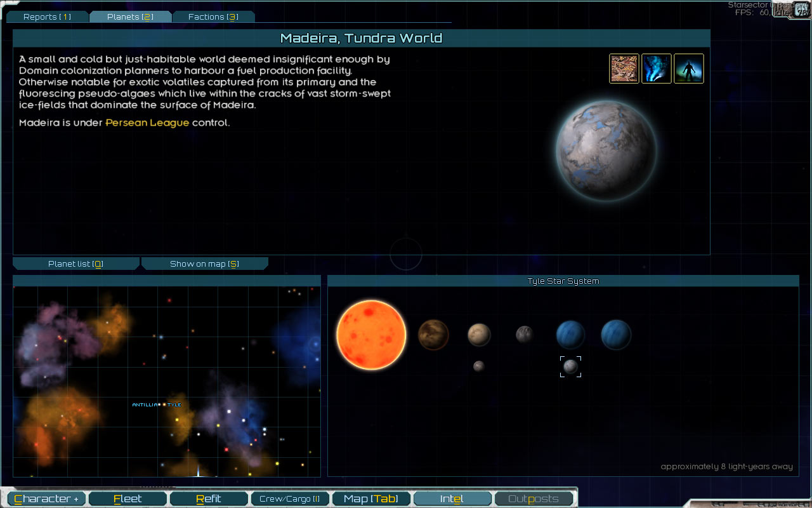Select the second blue gas giant
The image size is (812, 508).
pyautogui.click(x=616, y=335)
